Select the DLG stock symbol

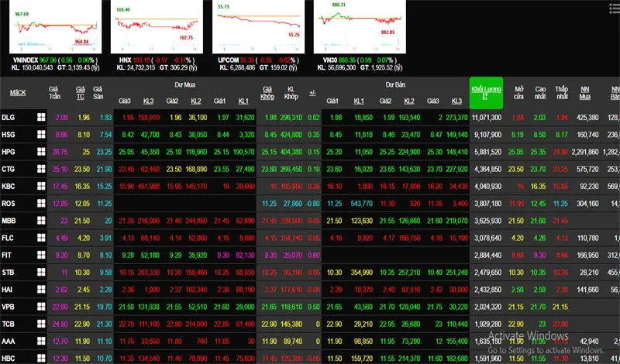[8, 118]
